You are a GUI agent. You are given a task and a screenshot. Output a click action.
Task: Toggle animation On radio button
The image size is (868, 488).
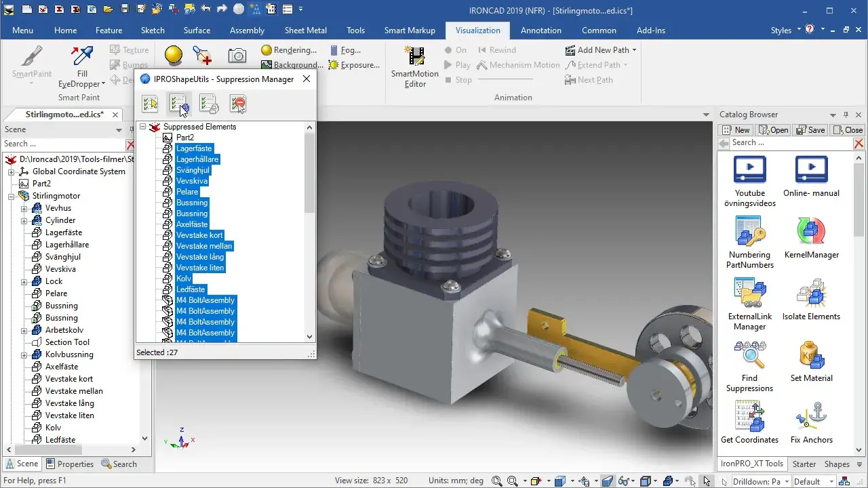coord(456,50)
